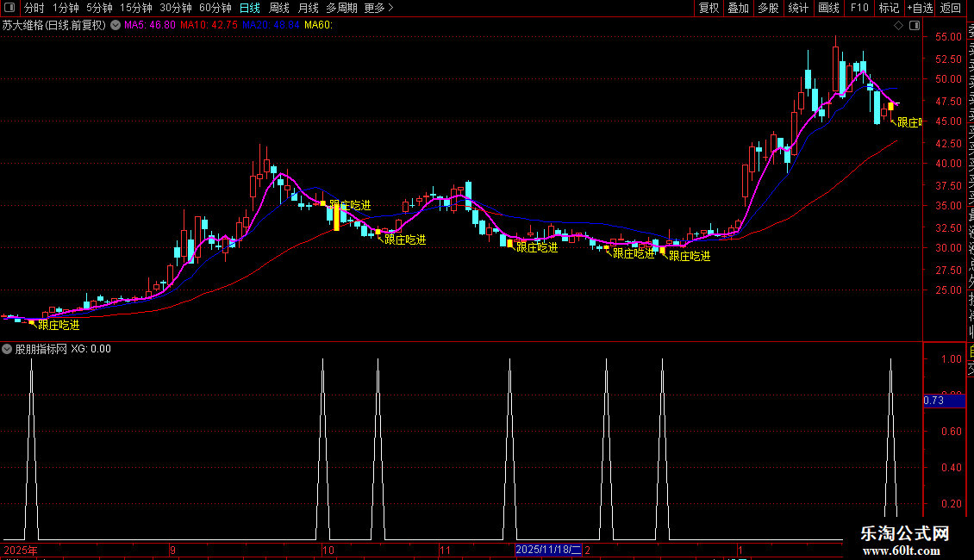Click the diamond icon above the price axis
Screen dimensions: 974x560
click(x=899, y=25)
